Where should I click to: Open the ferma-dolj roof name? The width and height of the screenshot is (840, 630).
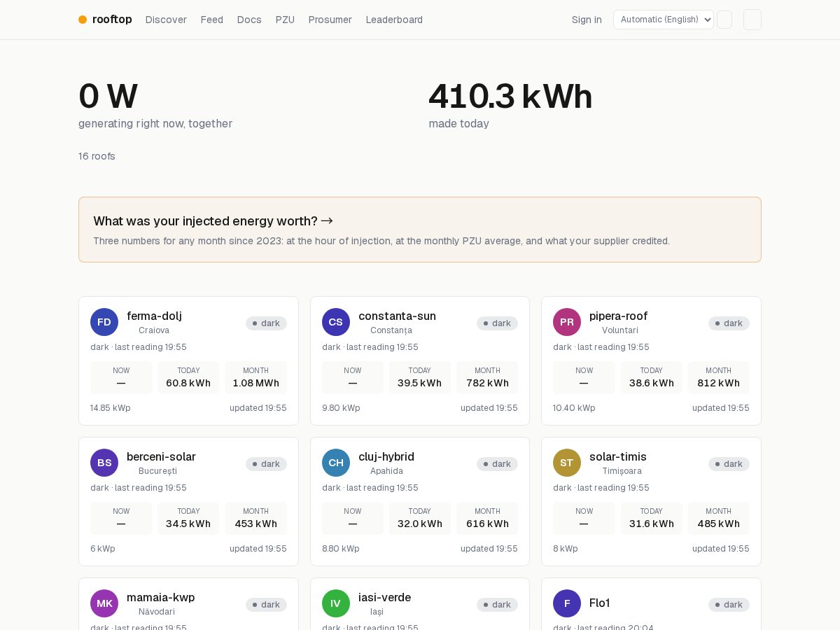154,316
